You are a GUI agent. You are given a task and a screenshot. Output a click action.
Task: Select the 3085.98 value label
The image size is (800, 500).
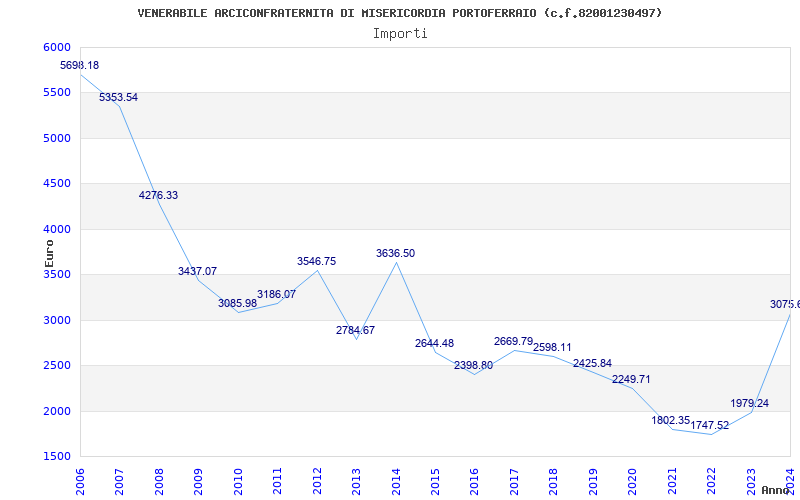click(x=238, y=303)
